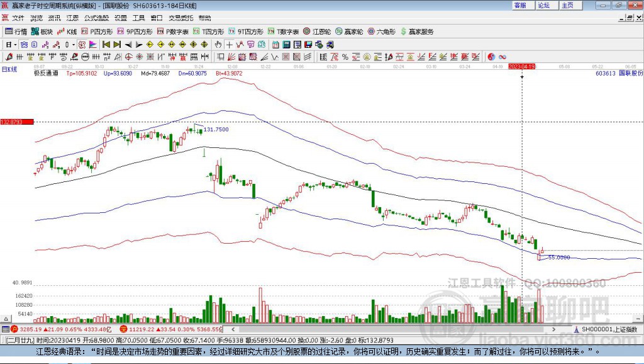Click the red 132.8793 price axis marker
This screenshot has width=644, height=364.
tap(17, 122)
